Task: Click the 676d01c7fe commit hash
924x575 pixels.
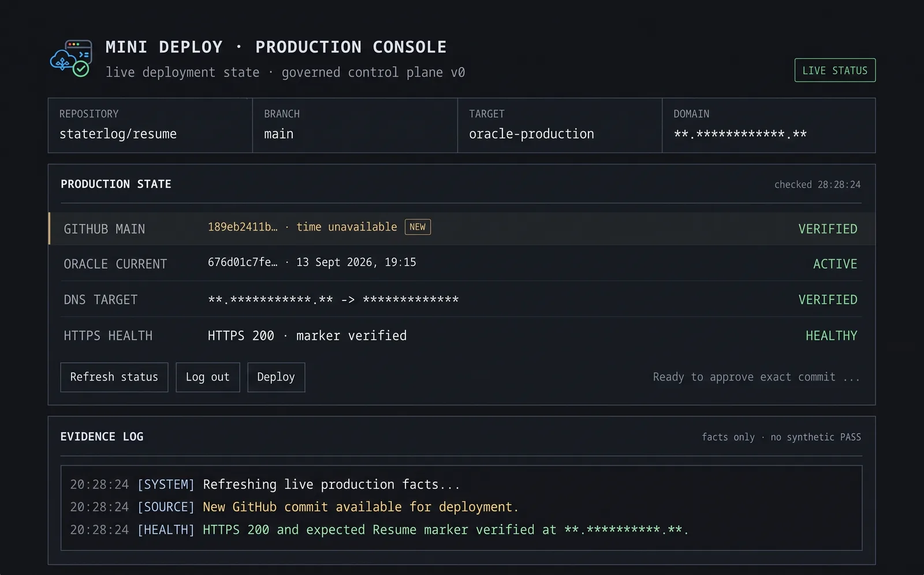Action: pos(243,262)
